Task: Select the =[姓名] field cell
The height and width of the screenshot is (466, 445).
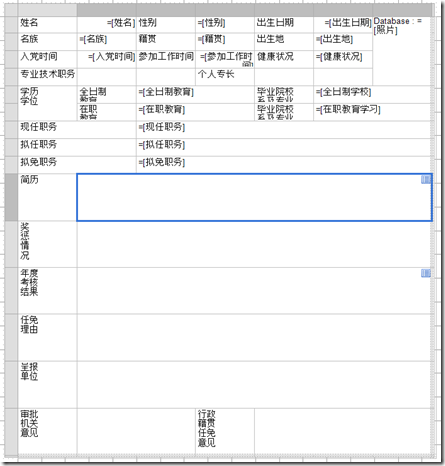Action: 107,24
